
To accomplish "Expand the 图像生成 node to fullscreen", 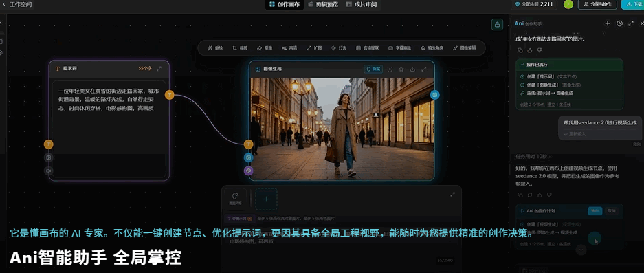I will pos(424,69).
